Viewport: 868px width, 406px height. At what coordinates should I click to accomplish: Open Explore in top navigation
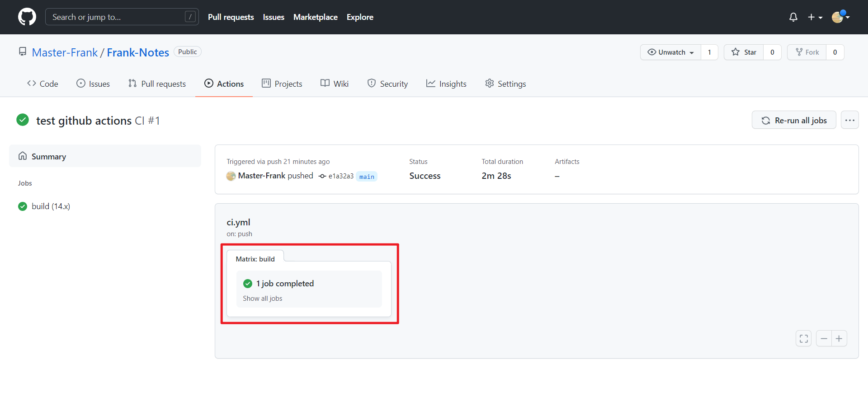(x=360, y=17)
